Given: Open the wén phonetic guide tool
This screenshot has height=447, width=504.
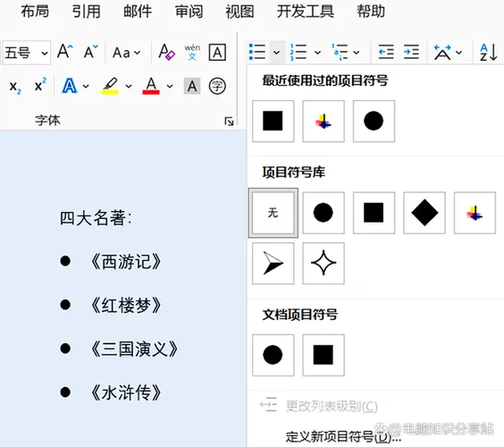Looking at the screenshot, I should [x=192, y=52].
